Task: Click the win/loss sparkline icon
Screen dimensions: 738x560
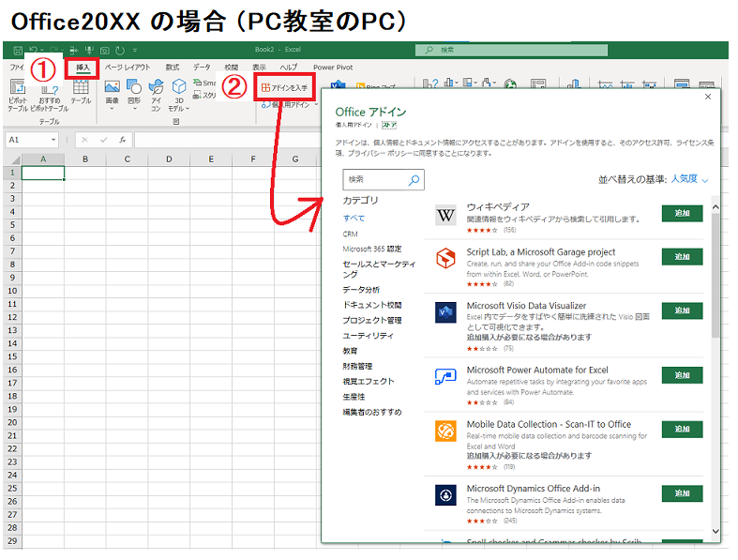Action: click(649, 84)
